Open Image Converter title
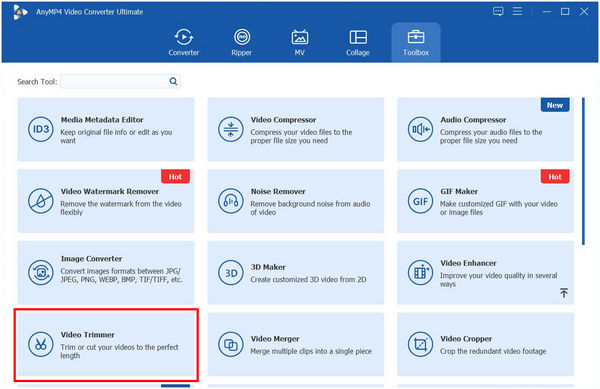 tap(91, 259)
